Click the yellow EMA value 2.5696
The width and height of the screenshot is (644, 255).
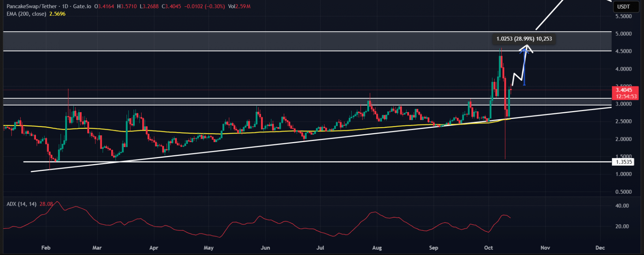point(57,14)
